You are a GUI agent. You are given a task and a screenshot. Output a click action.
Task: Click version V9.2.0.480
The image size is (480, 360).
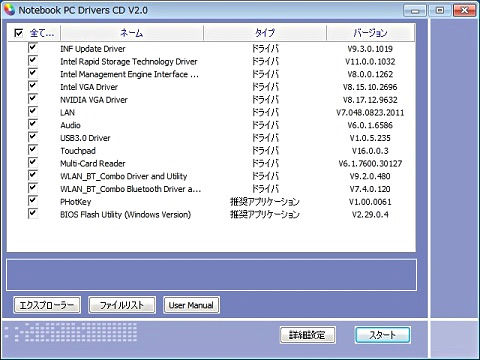click(x=370, y=176)
